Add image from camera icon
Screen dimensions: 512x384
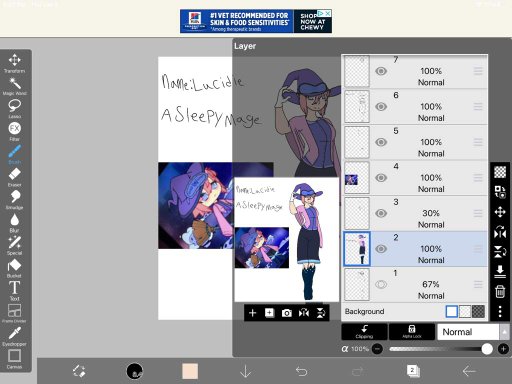click(287, 313)
